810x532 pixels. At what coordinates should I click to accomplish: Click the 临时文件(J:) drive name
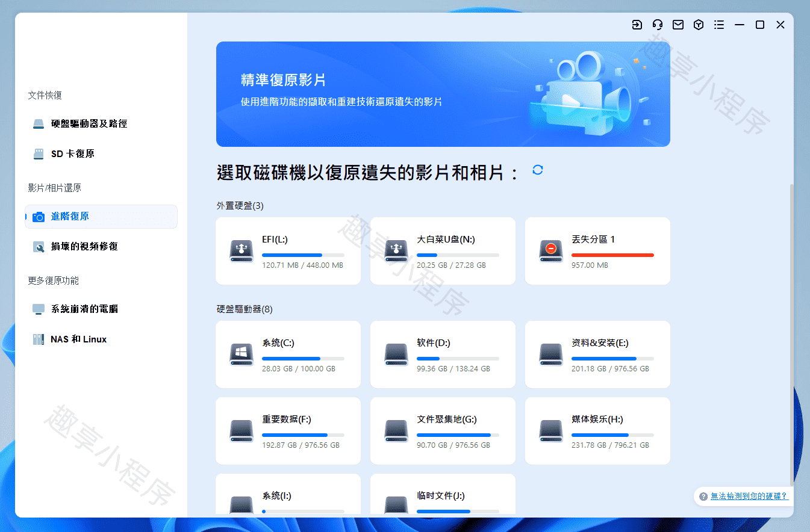click(441, 496)
